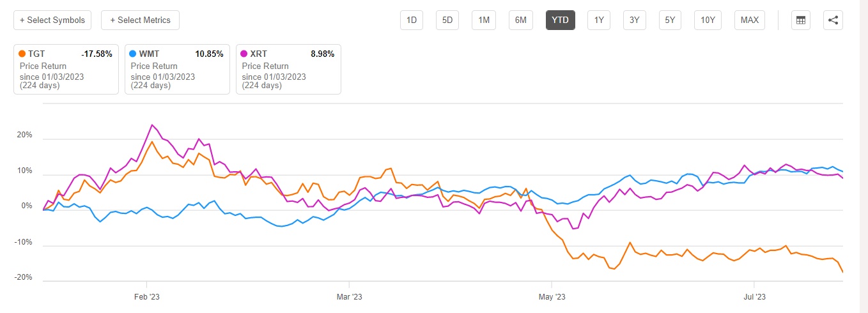The image size is (868, 313).
Task: Switch chart to 6M range
Action: (x=521, y=20)
